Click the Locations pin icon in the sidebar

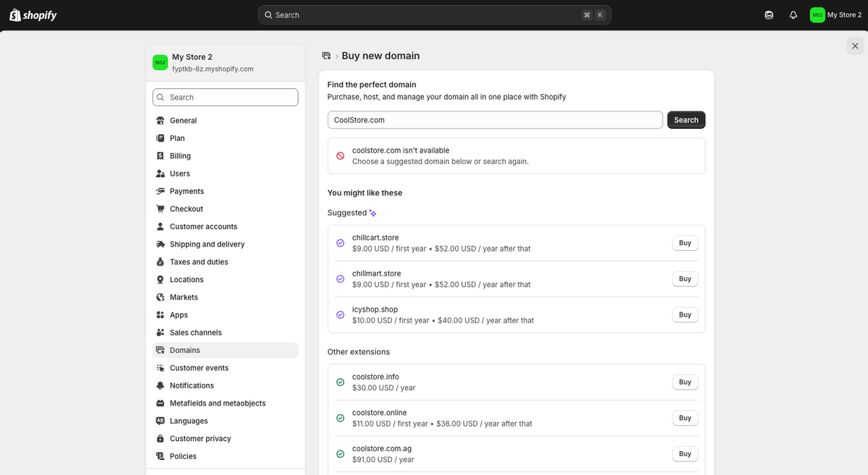(x=161, y=280)
